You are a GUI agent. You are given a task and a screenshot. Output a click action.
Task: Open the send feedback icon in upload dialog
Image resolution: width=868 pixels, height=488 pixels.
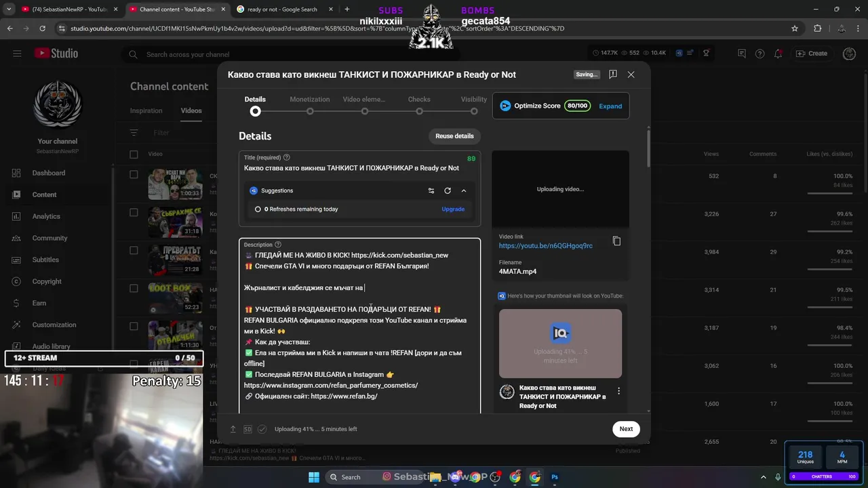pyautogui.click(x=613, y=75)
